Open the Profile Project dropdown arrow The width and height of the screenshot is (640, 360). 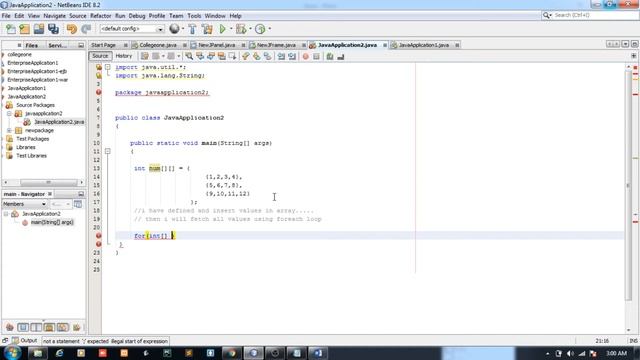pos(269,29)
